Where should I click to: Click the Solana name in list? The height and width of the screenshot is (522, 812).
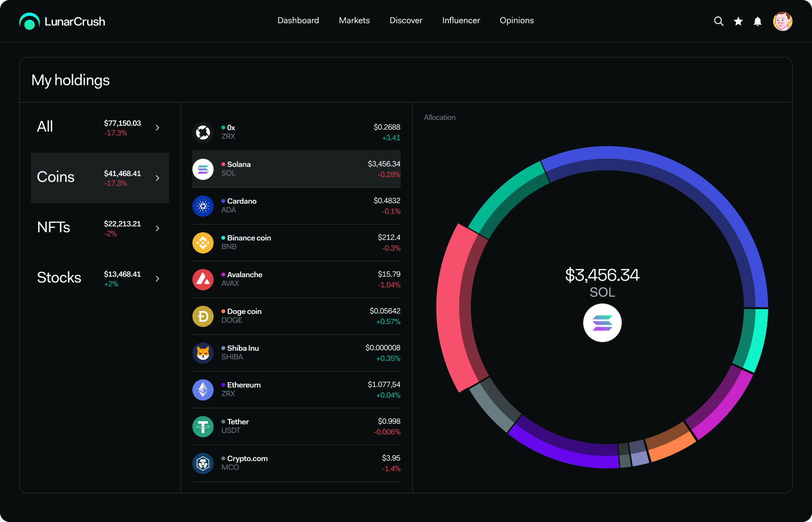pyautogui.click(x=239, y=164)
